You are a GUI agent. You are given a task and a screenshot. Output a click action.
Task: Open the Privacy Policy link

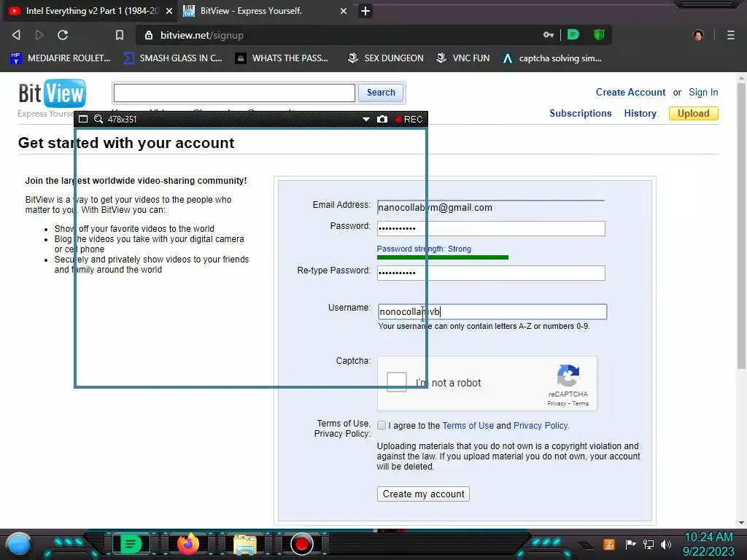coord(541,426)
